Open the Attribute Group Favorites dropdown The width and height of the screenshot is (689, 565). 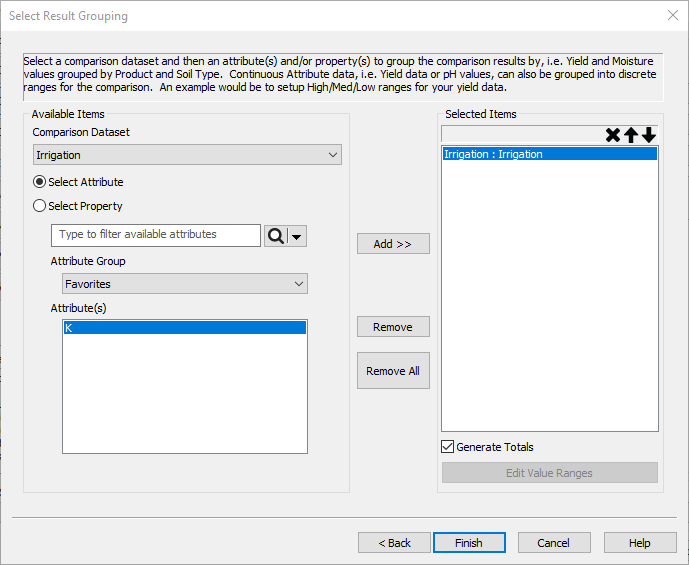click(185, 284)
